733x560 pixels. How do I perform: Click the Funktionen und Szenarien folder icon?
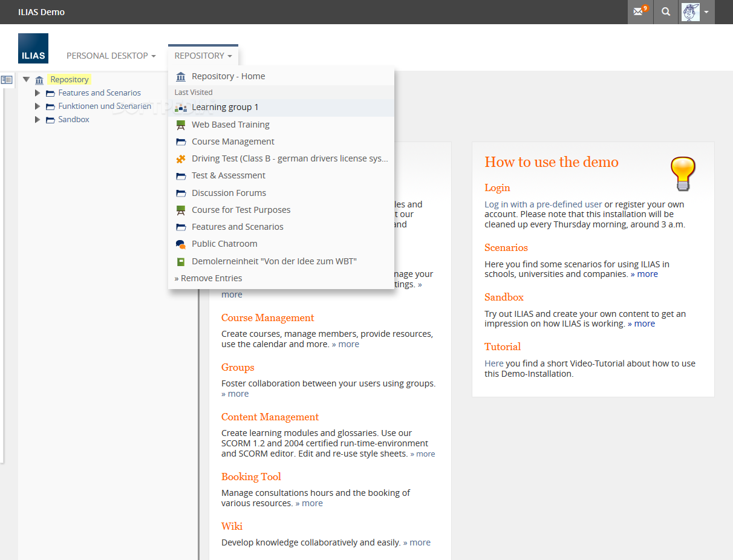click(x=50, y=106)
